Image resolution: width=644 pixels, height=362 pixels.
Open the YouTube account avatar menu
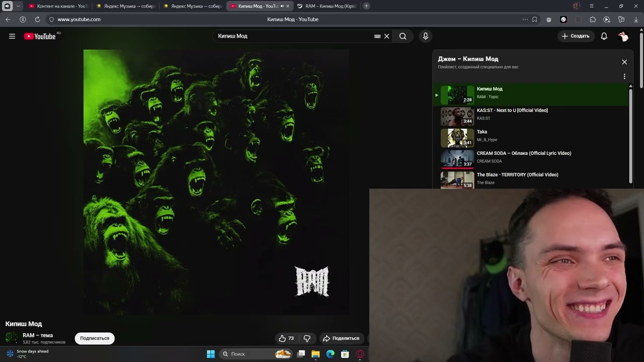pyautogui.click(x=623, y=36)
